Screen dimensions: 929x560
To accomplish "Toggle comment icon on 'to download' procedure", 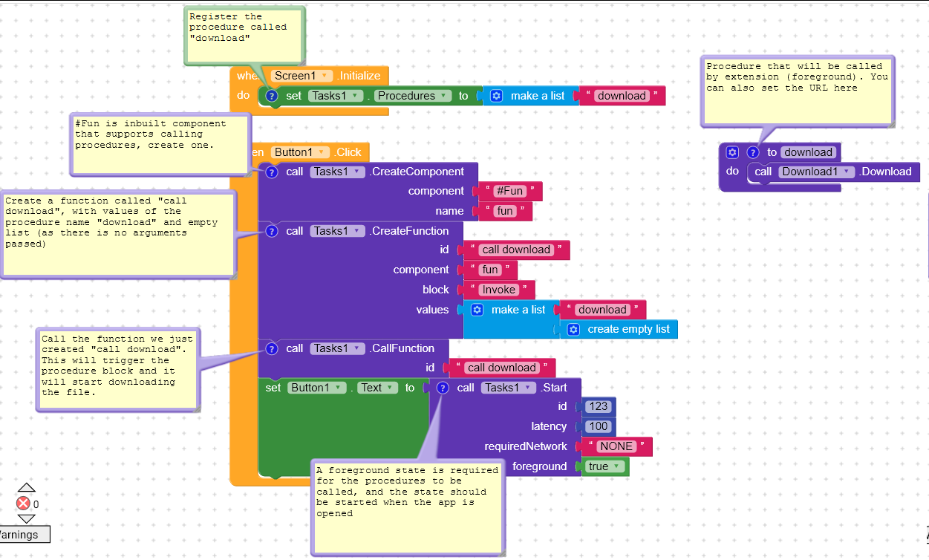I will 753,152.
